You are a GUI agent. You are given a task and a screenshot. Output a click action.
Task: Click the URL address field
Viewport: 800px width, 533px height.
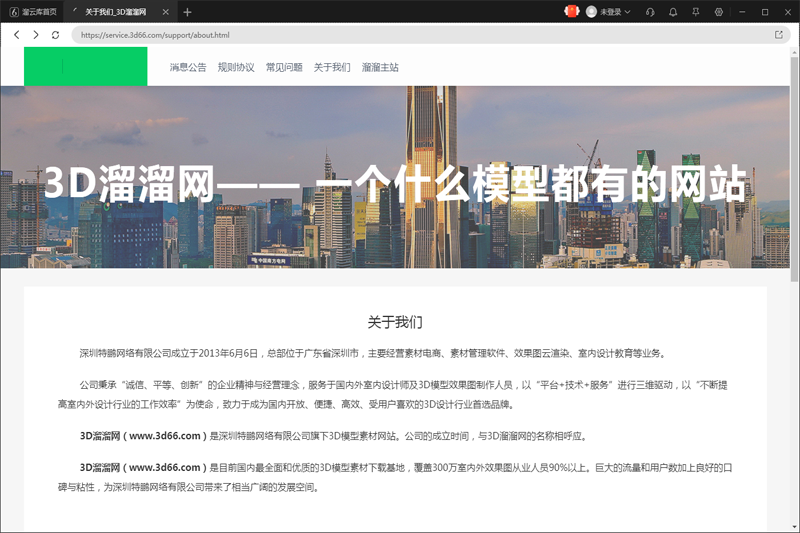pos(400,34)
